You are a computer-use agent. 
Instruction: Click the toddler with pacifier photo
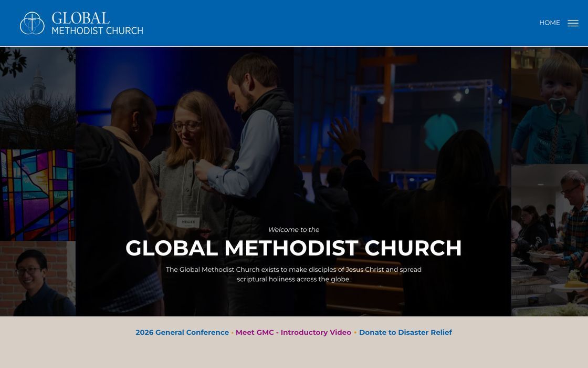coord(549,106)
